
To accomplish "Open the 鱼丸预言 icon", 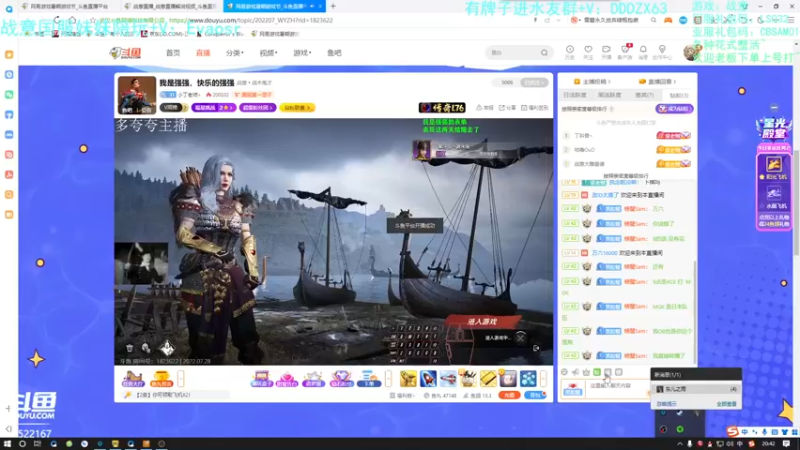I will (x=161, y=379).
